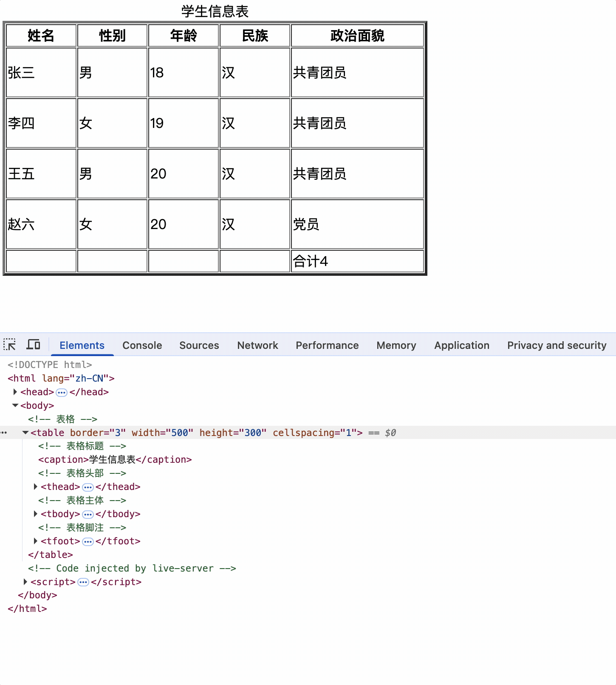The width and height of the screenshot is (616, 685).
Task: Select the closing table tag line
Action: pos(51,555)
